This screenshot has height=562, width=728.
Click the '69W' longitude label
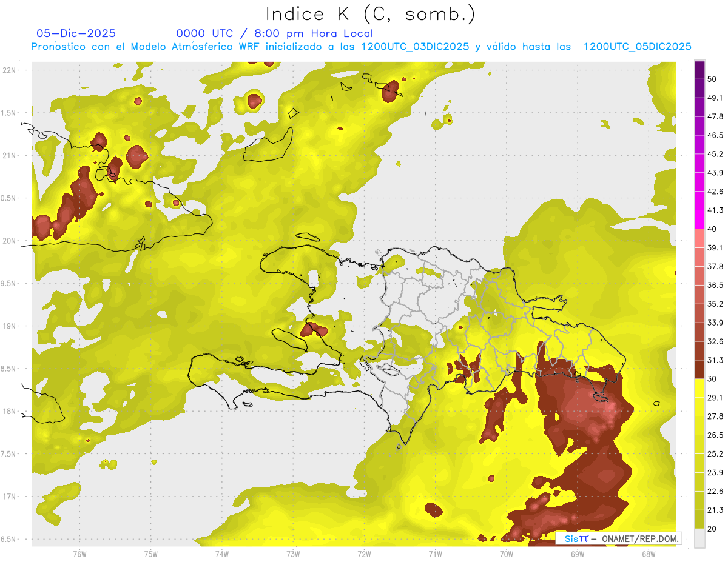click(577, 554)
